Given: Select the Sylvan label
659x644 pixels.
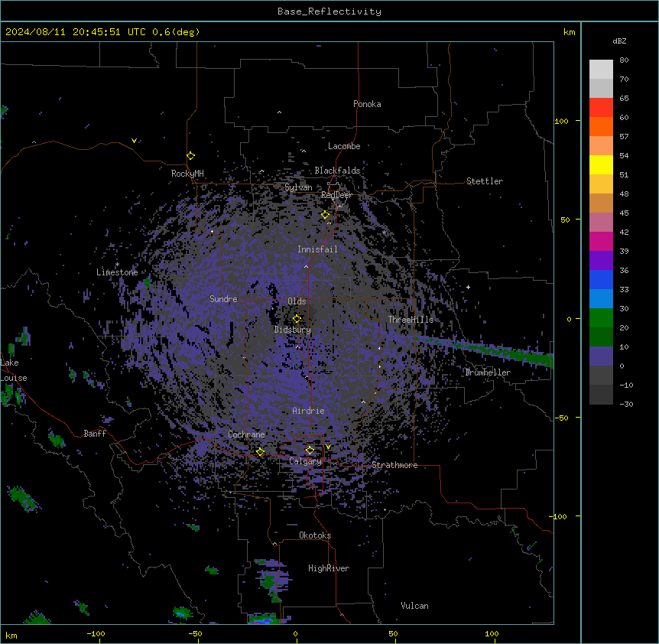Looking at the screenshot, I should 298,187.
